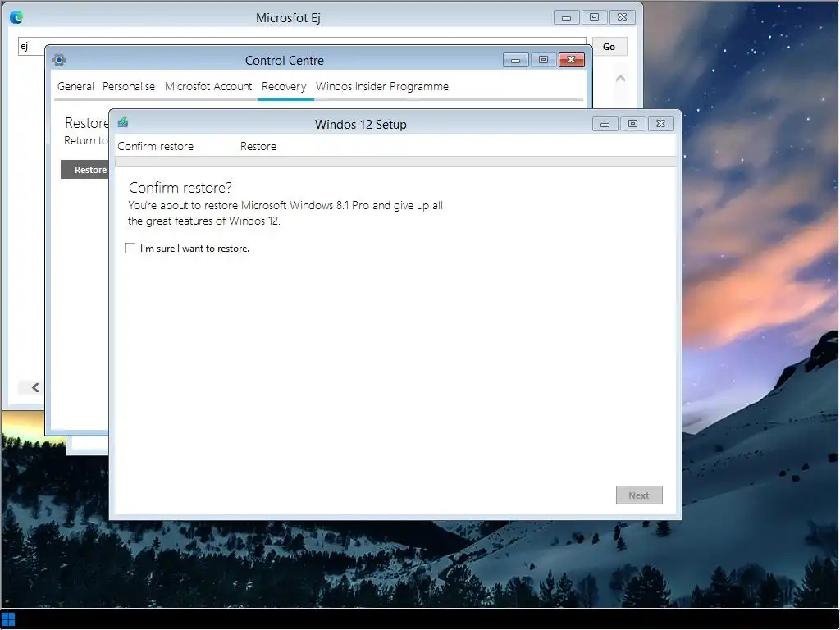Click the "Windos 12 Setup" title text

coord(361,125)
